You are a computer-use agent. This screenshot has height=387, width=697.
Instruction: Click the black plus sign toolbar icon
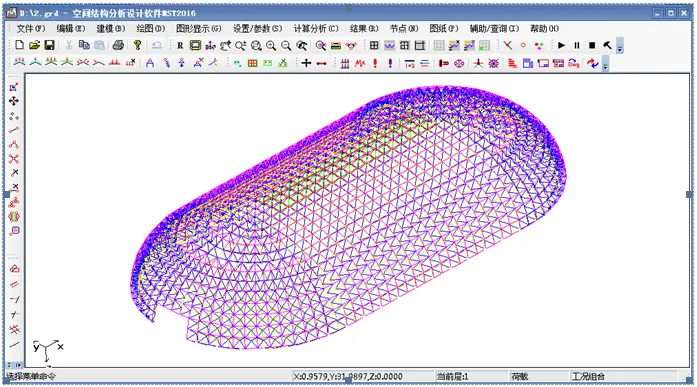(x=306, y=63)
